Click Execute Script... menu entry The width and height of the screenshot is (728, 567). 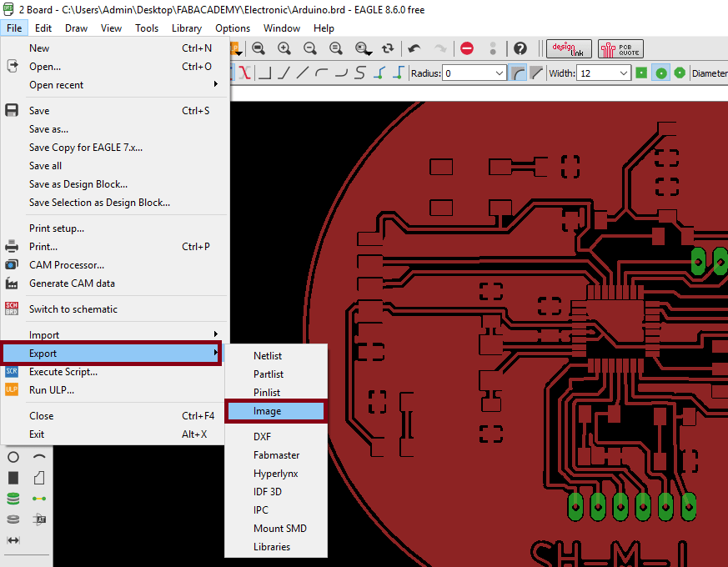(x=115, y=372)
